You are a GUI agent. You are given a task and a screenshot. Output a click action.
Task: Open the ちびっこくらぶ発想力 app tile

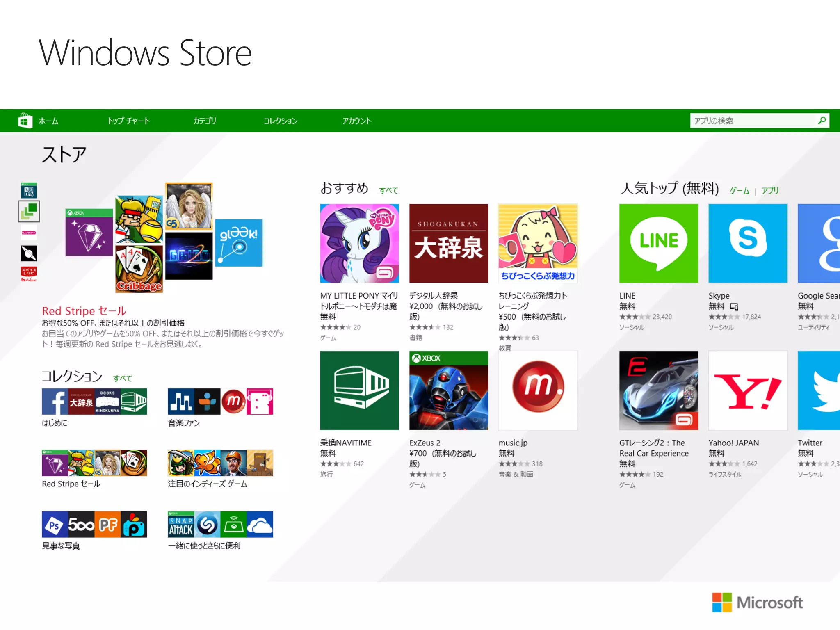tap(538, 243)
